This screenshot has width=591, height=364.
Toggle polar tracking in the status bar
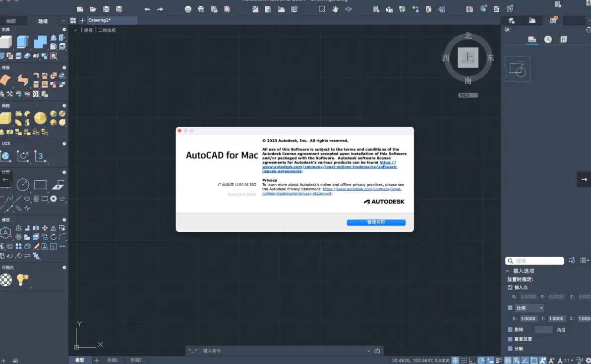click(x=481, y=360)
